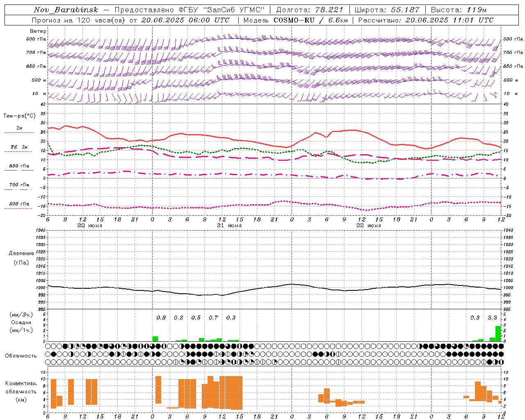Click the Конвективн. облачность (км) label
The image size is (525, 420).
point(21,391)
